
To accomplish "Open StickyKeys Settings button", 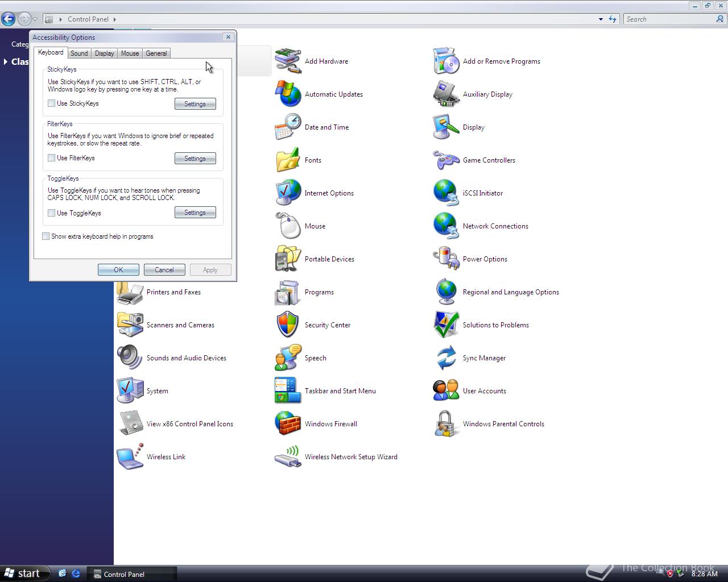I will pos(195,104).
